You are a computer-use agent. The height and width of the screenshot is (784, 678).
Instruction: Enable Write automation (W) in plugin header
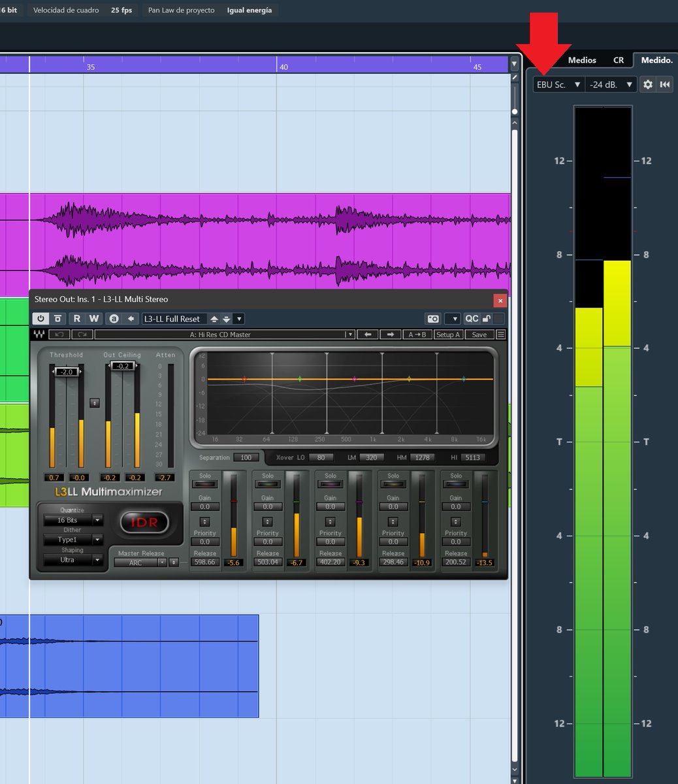(x=94, y=318)
